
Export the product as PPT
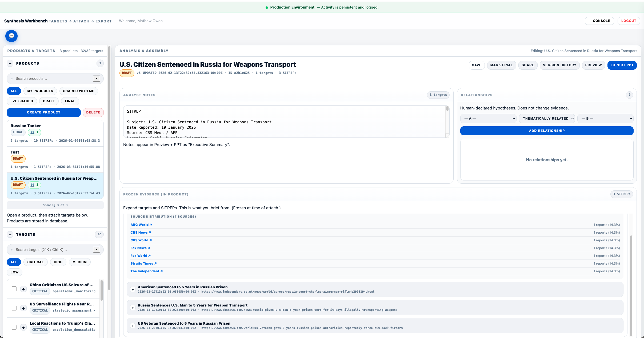[622, 65]
